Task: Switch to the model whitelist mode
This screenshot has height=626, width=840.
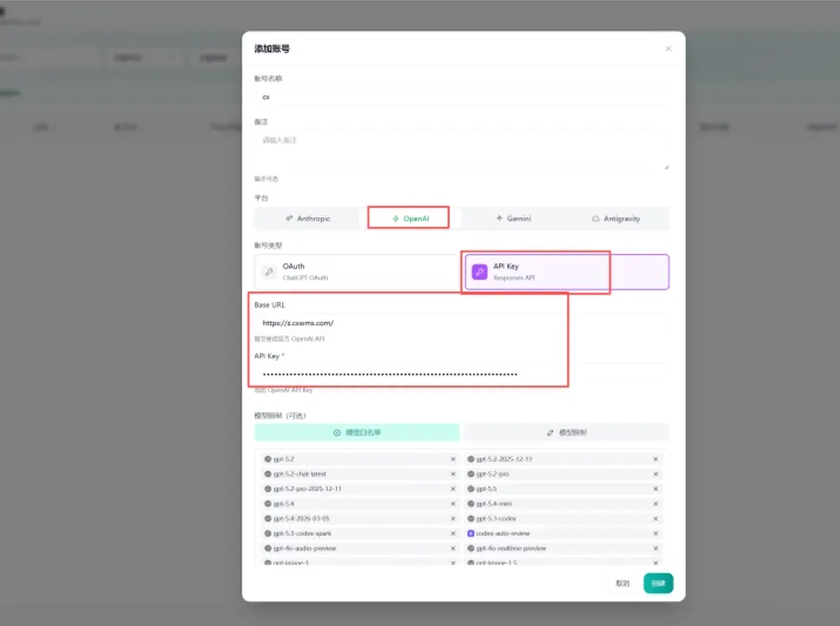Action: (357, 433)
